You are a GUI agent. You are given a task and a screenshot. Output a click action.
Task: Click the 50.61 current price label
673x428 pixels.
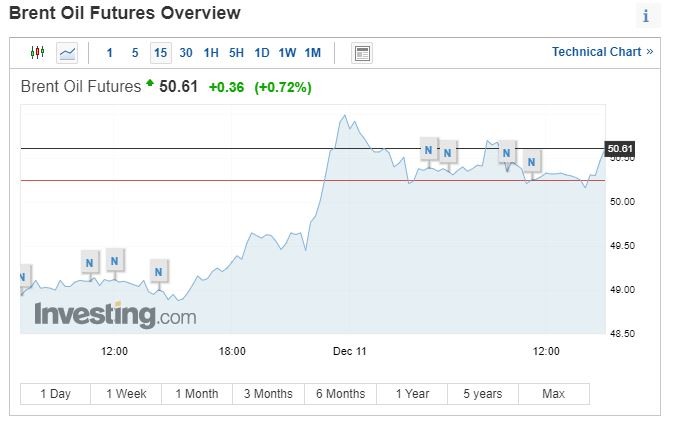click(620, 149)
